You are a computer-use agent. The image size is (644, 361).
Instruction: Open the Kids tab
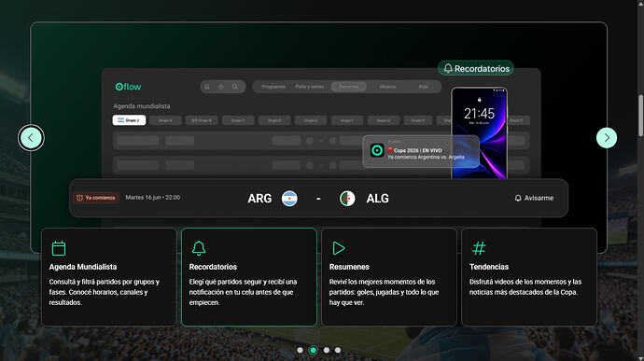pos(424,87)
